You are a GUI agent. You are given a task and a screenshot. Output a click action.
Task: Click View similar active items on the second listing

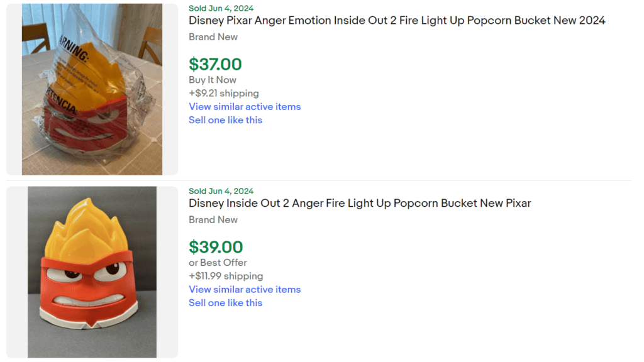coord(245,290)
